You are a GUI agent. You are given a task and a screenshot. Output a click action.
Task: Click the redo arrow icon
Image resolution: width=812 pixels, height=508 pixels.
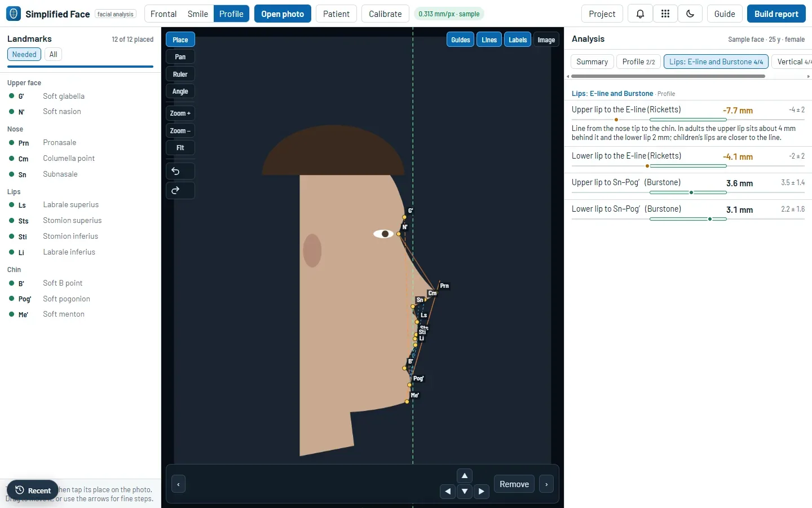click(x=180, y=190)
